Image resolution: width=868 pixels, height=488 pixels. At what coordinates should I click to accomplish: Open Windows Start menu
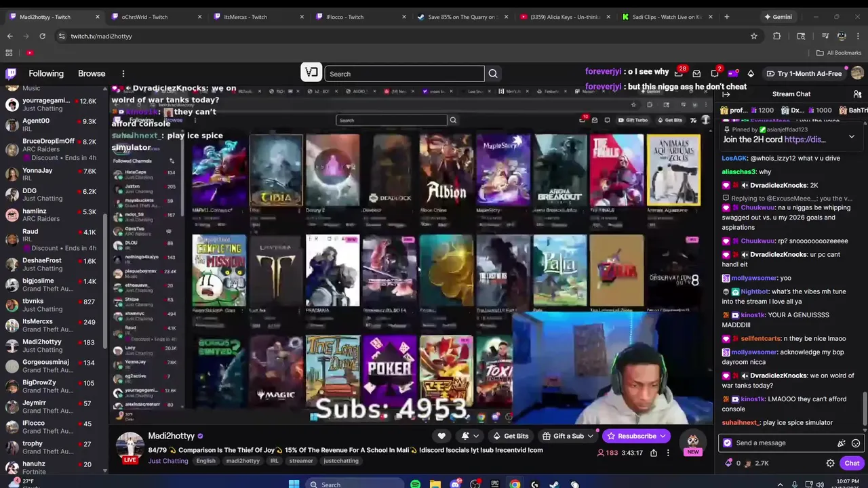point(294,484)
